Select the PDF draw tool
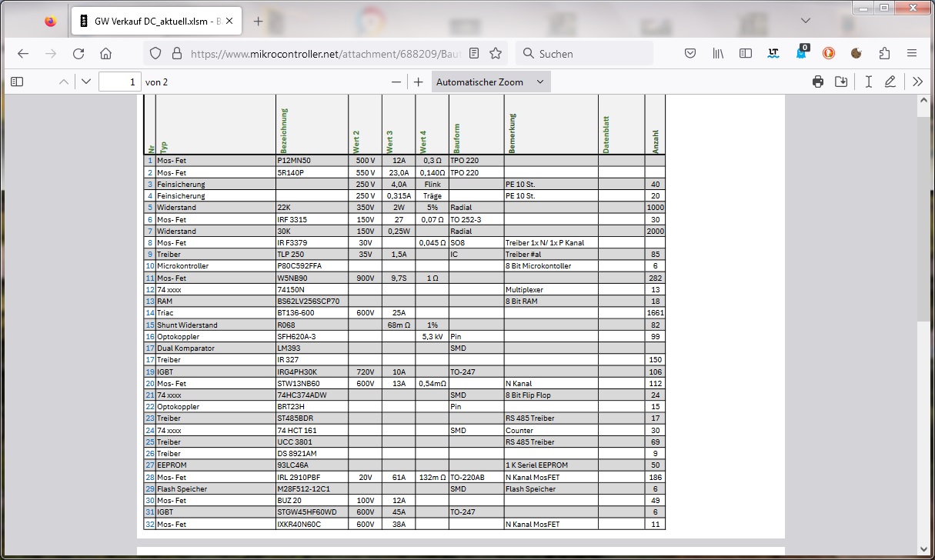 pos(890,82)
